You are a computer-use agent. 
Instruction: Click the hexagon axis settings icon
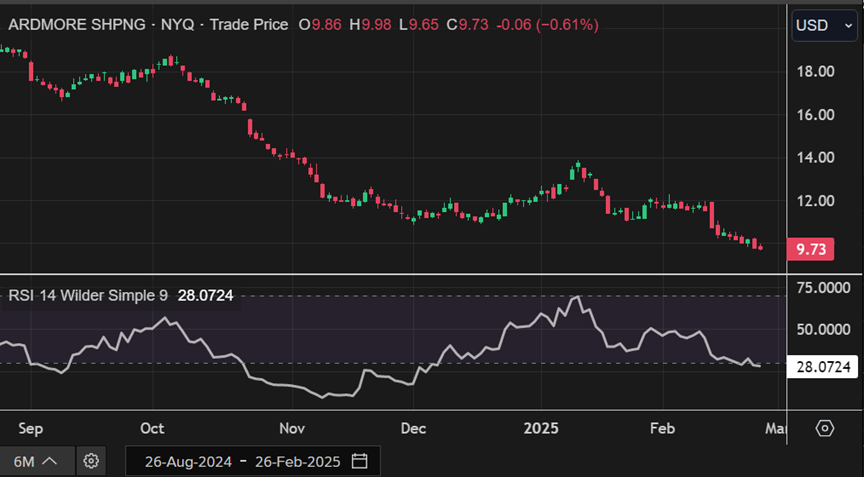(x=824, y=428)
